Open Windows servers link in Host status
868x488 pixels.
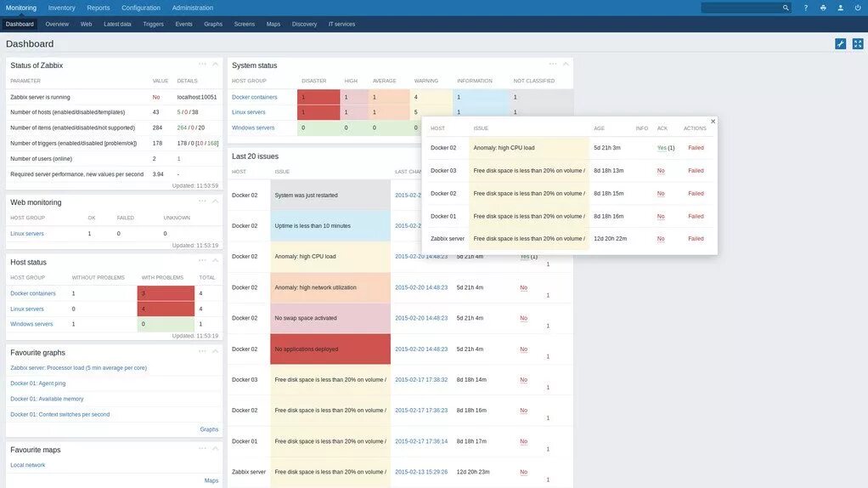click(x=31, y=324)
